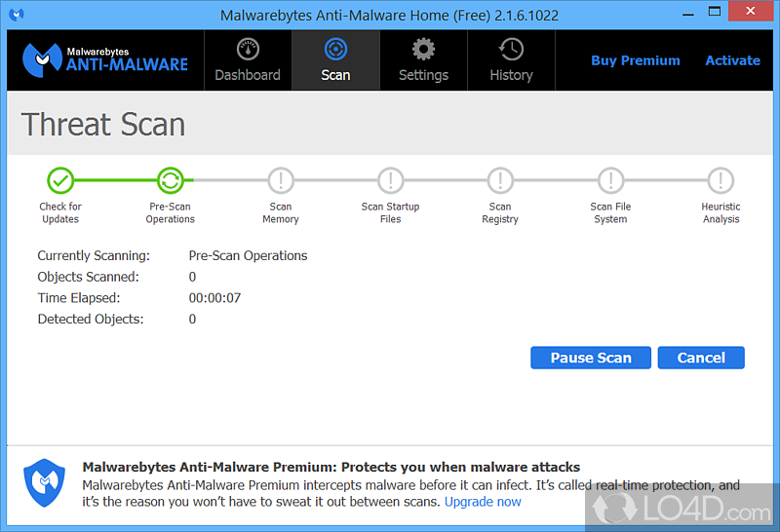Click the Heuristic Analysis step icon
Image resolution: width=780 pixels, height=532 pixels.
721,180
